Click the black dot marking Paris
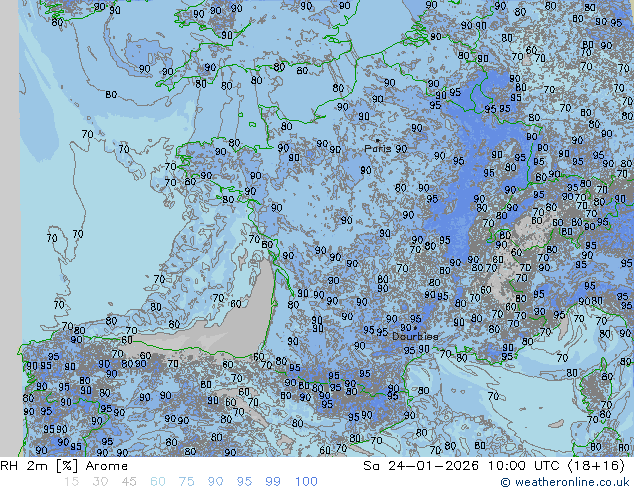The image size is (634, 490). (x=378, y=140)
